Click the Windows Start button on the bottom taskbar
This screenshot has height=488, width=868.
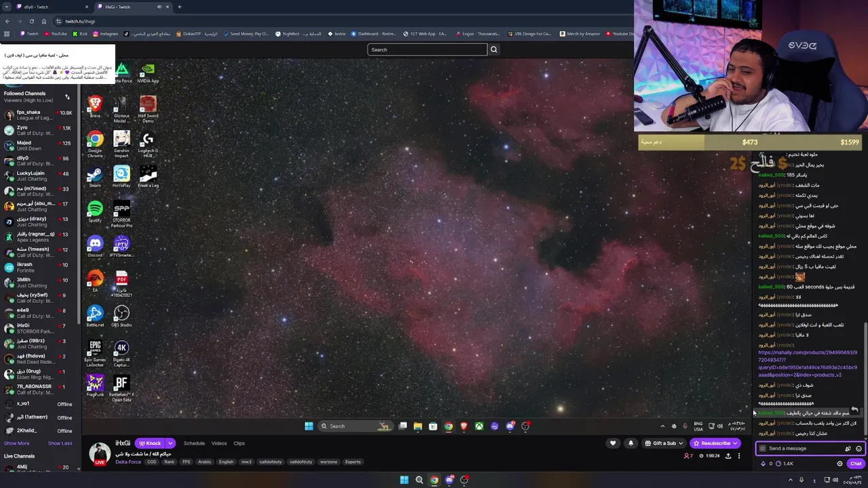point(404,480)
